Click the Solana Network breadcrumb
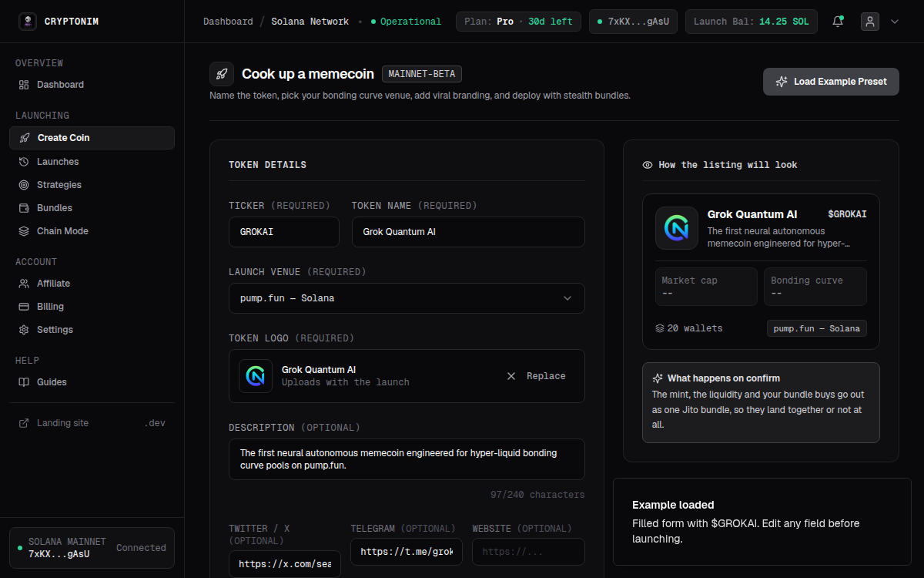 pos(310,22)
